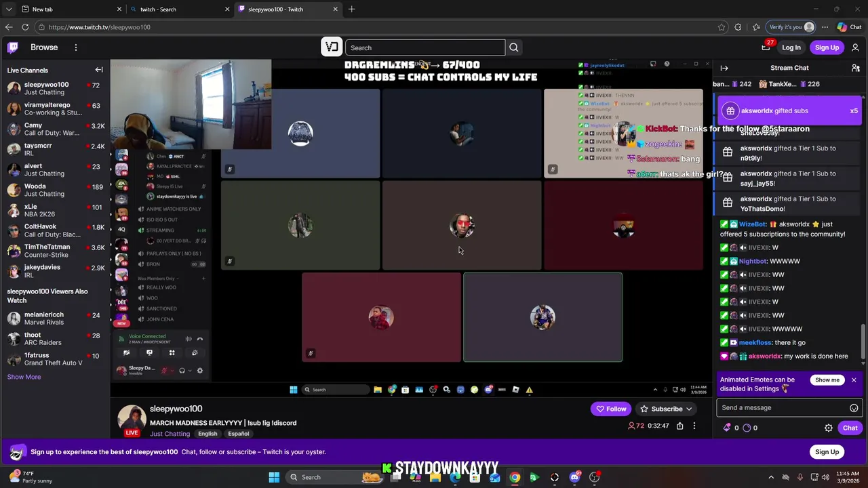Open stream more options kebab menu

click(694, 426)
